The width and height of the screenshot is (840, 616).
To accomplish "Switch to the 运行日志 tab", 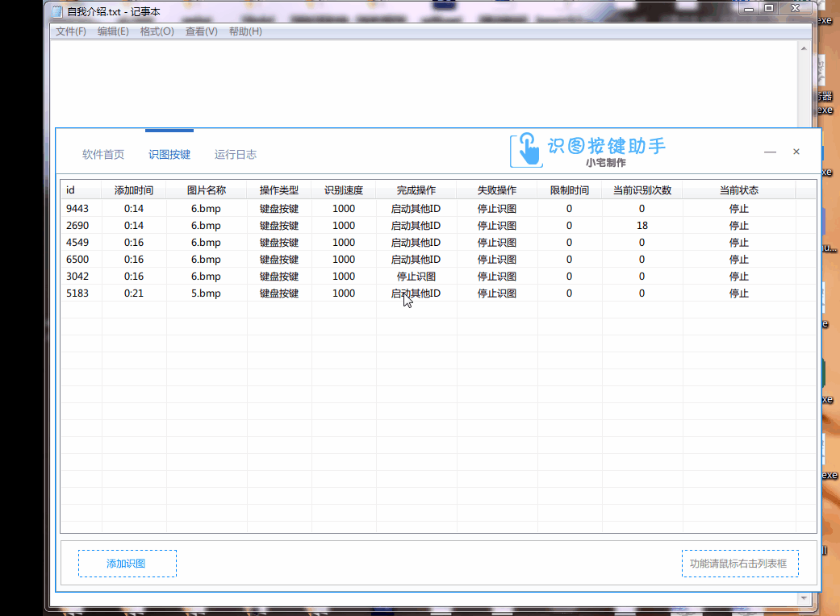I will (x=235, y=153).
